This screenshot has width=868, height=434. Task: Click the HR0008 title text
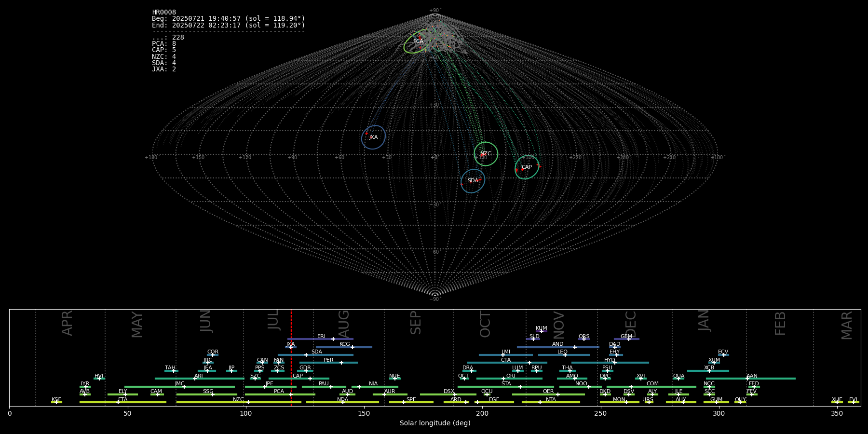(x=164, y=13)
